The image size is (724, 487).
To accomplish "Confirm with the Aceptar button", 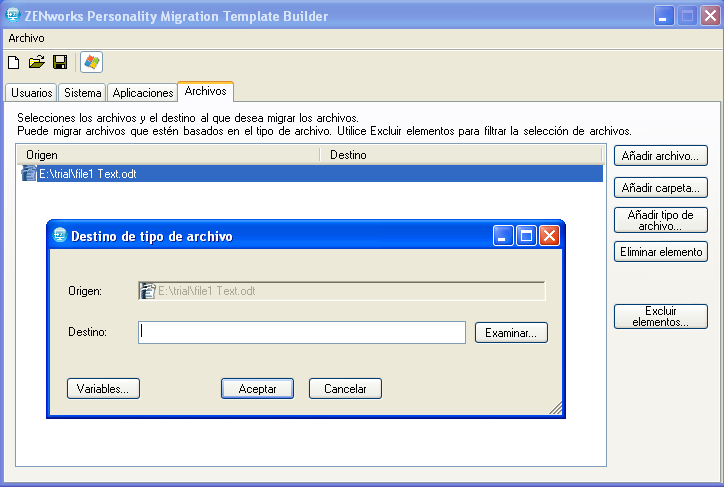I will (257, 389).
